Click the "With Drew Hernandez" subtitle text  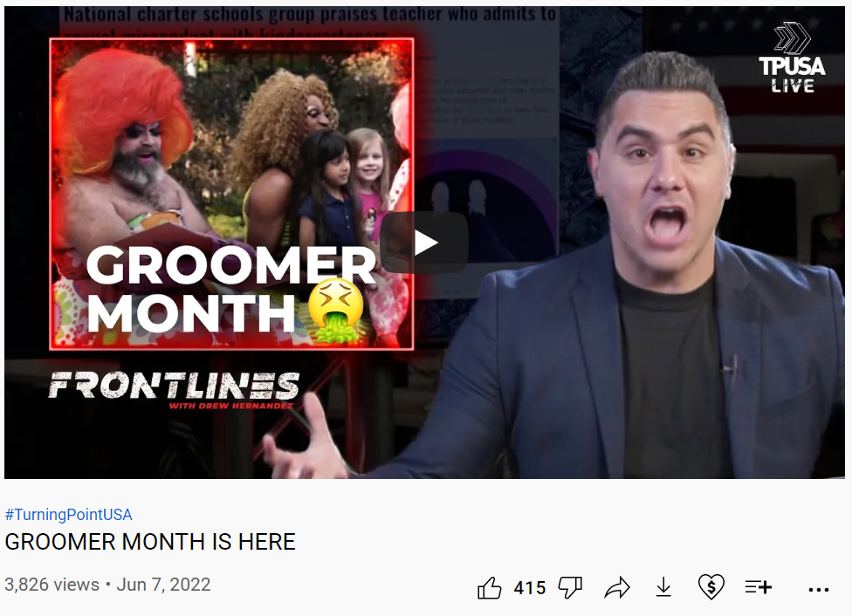coord(231,406)
